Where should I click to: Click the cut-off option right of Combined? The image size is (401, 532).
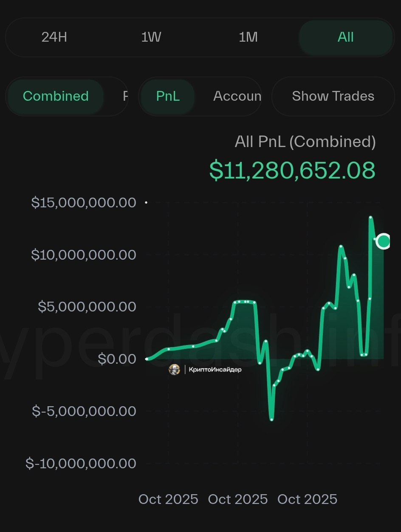pyautogui.click(x=125, y=96)
